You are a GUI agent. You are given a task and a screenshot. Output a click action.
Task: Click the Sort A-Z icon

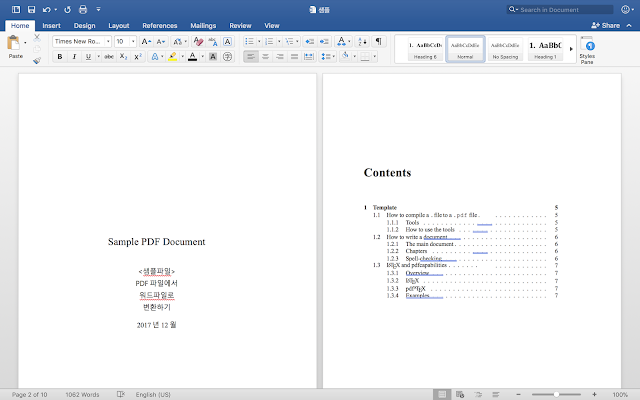pos(362,42)
